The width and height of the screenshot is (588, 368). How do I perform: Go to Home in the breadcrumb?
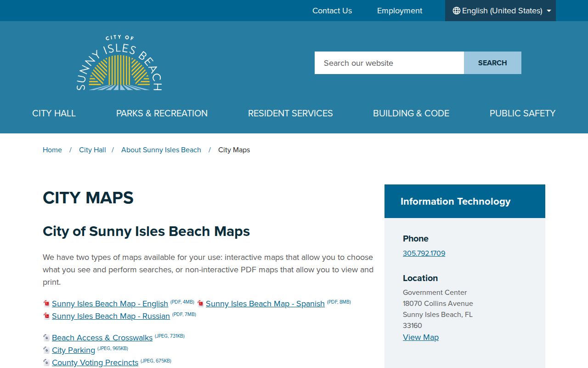[x=52, y=150]
